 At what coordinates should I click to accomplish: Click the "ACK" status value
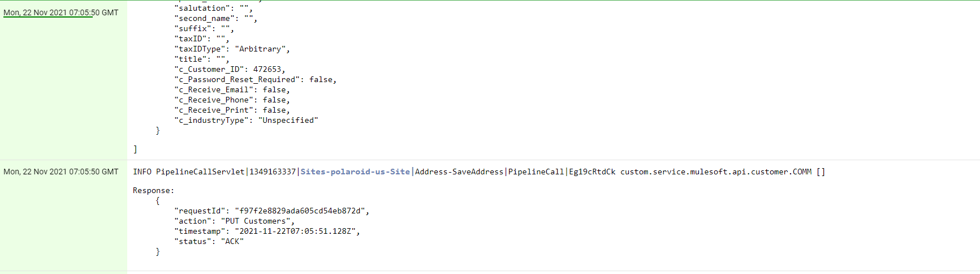pos(232,241)
